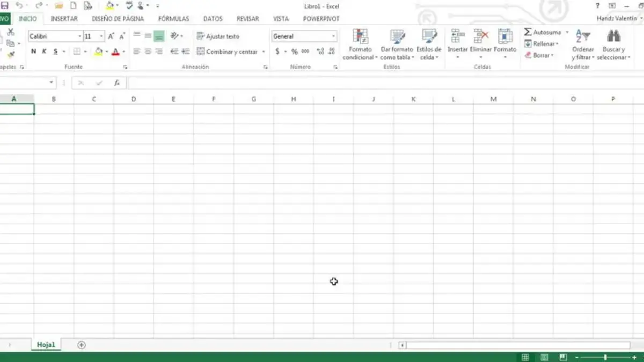Decrease the cell indent
644x362 pixels.
click(174, 51)
